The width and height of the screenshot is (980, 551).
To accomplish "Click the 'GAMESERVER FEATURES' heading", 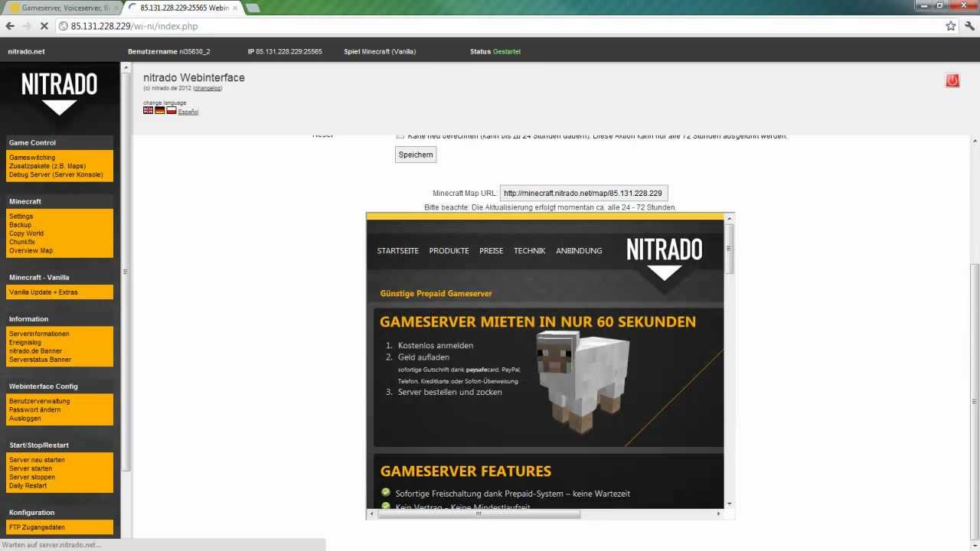I will [465, 471].
